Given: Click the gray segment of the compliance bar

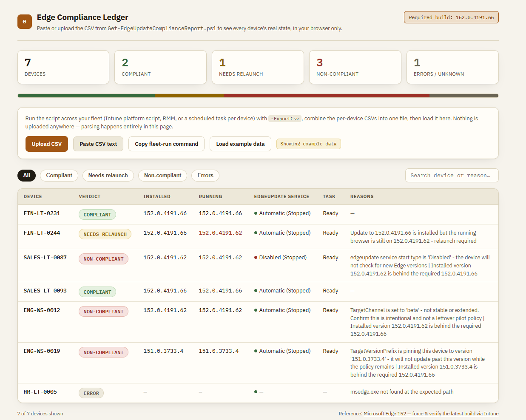Looking at the screenshot, I should 464,96.
